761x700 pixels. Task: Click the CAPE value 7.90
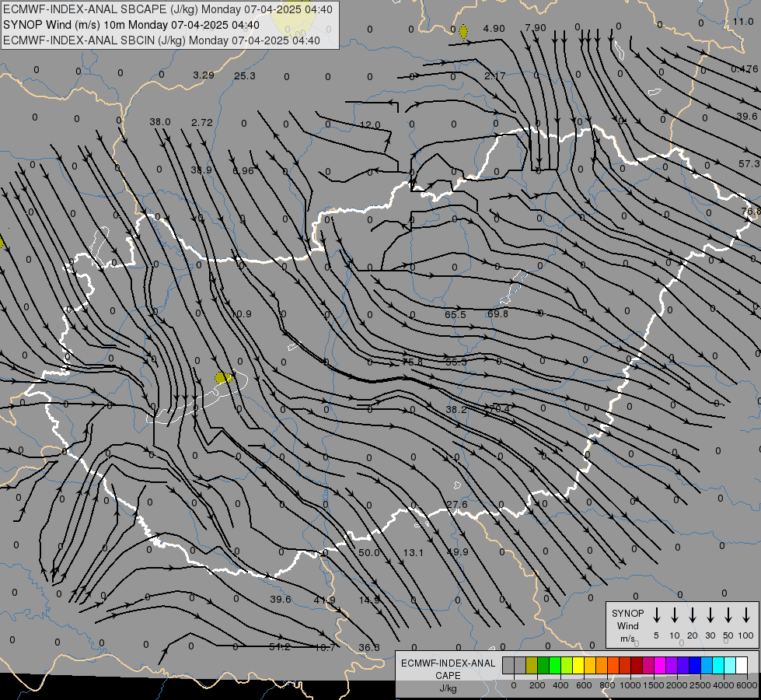(536, 28)
